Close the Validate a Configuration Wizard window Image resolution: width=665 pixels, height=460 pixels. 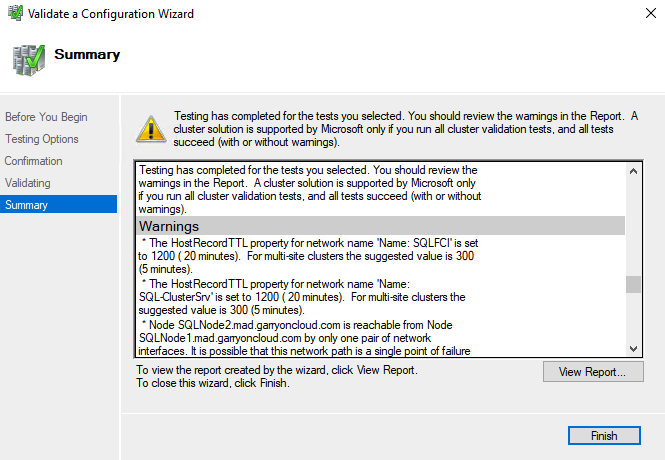[x=651, y=13]
